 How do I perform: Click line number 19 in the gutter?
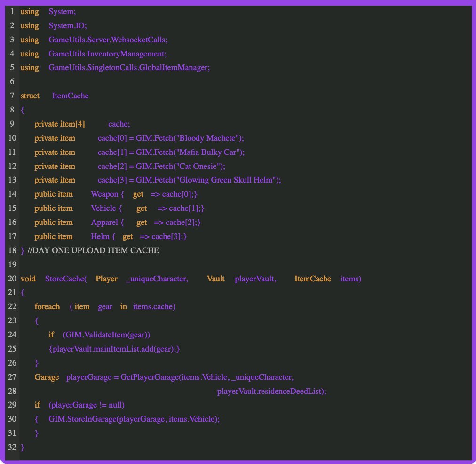(x=12, y=264)
